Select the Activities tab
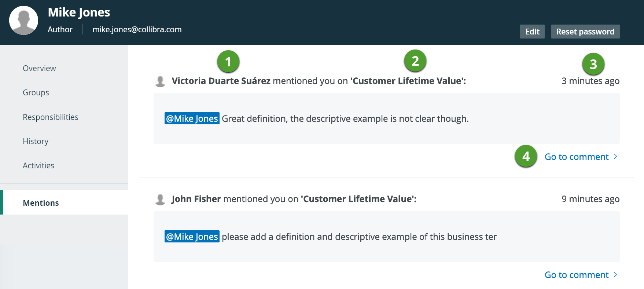 click(x=38, y=166)
